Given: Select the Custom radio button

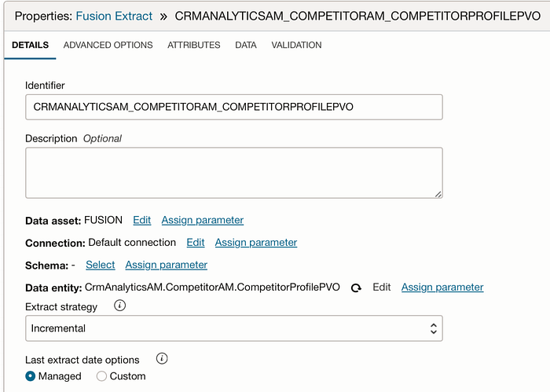Looking at the screenshot, I should coord(101,376).
